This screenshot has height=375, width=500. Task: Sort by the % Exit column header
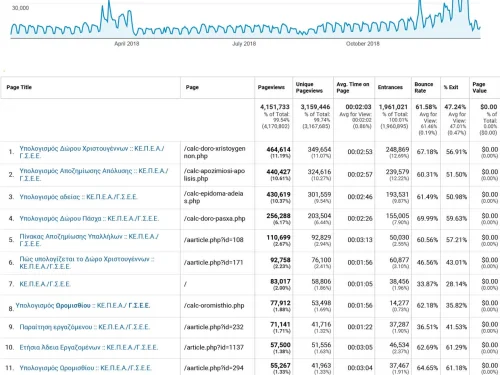451,87
